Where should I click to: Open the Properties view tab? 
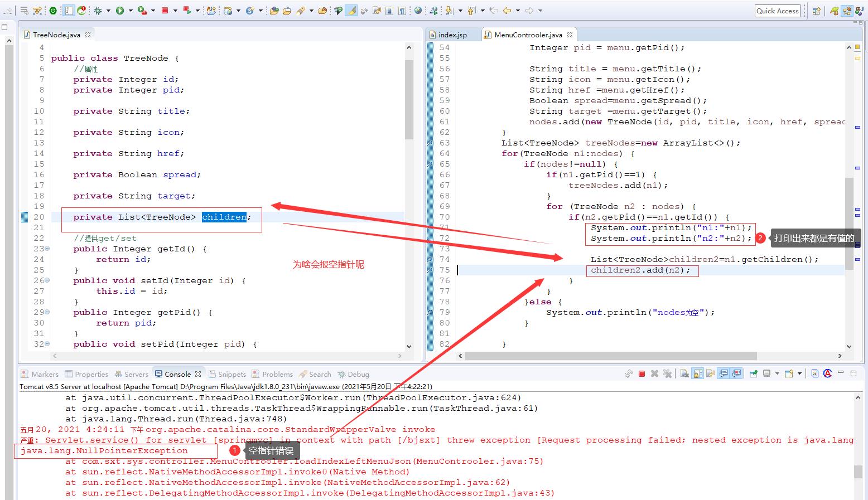pyautogui.click(x=86, y=374)
